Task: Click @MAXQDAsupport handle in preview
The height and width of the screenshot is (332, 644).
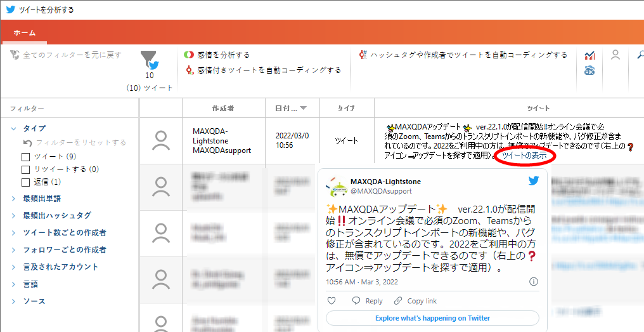Action: (x=381, y=191)
